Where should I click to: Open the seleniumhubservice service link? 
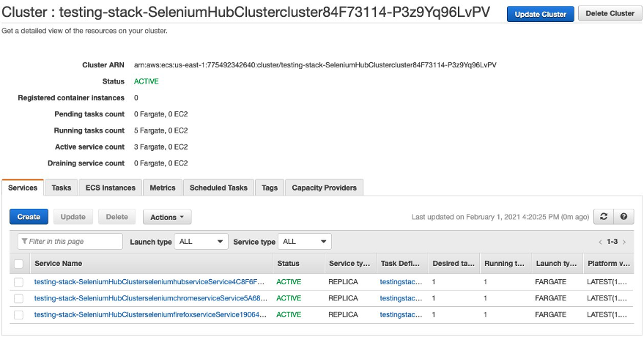pyautogui.click(x=149, y=282)
